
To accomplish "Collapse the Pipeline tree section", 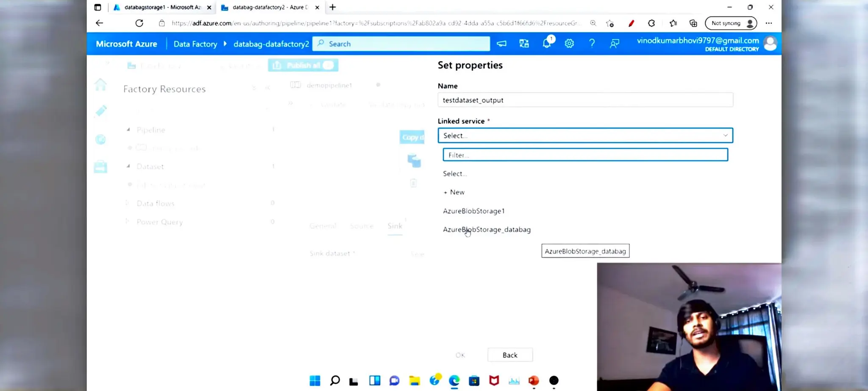I will pos(128,129).
